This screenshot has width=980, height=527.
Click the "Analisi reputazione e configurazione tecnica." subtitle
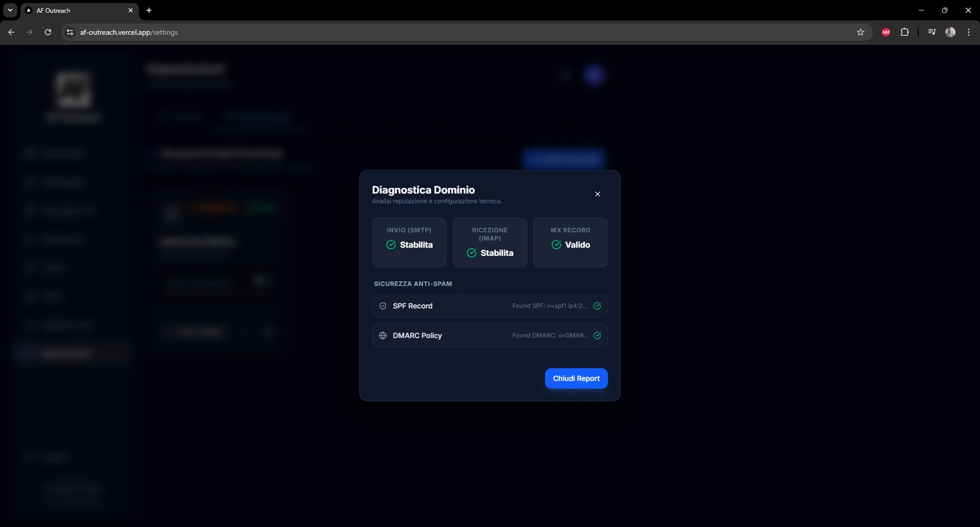(437, 201)
